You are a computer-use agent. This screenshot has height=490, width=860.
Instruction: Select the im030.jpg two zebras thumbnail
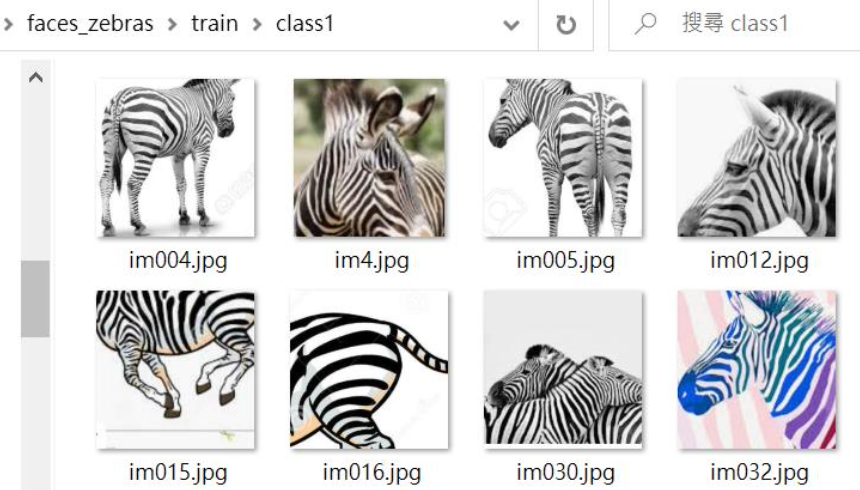click(x=563, y=368)
